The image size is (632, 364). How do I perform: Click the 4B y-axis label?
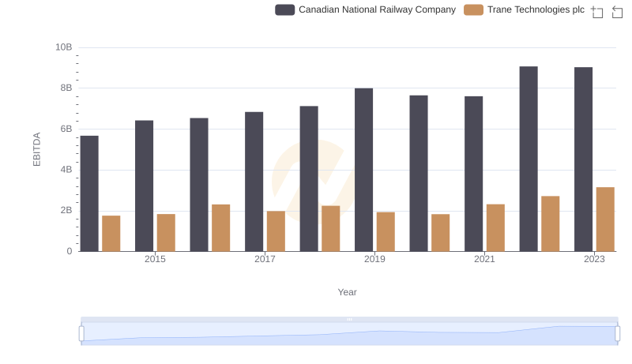click(66, 170)
